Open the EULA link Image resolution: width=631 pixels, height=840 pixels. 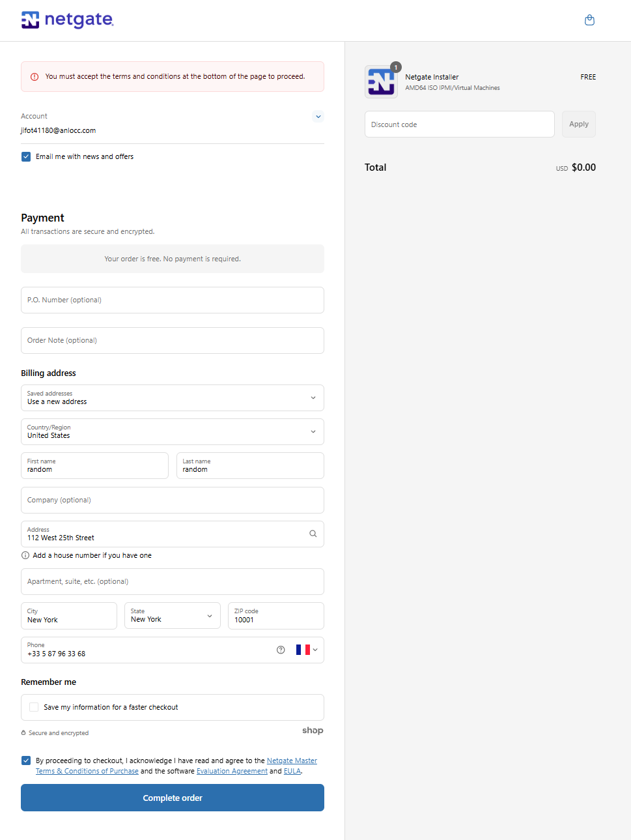tap(292, 771)
